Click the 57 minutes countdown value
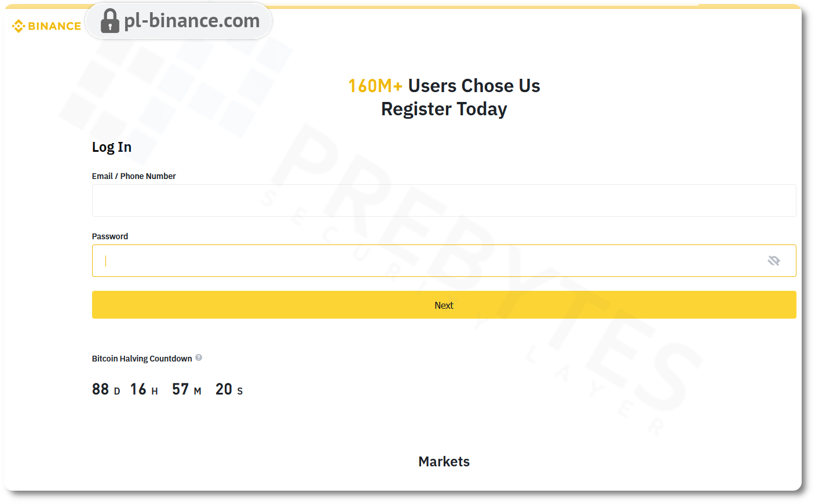815x504 pixels. click(181, 389)
